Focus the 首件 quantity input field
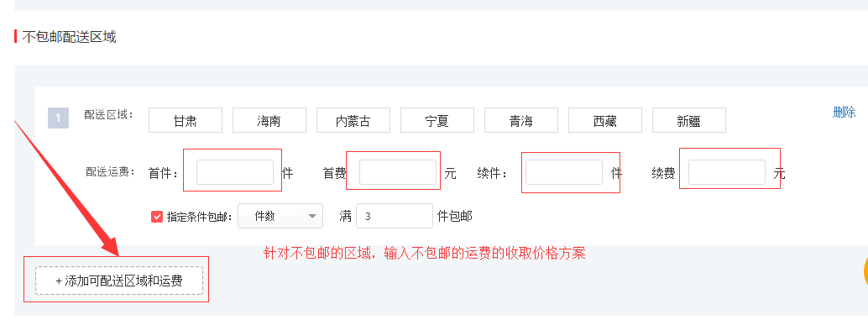Image resolution: width=868 pixels, height=320 pixels. tap(235, 172)
